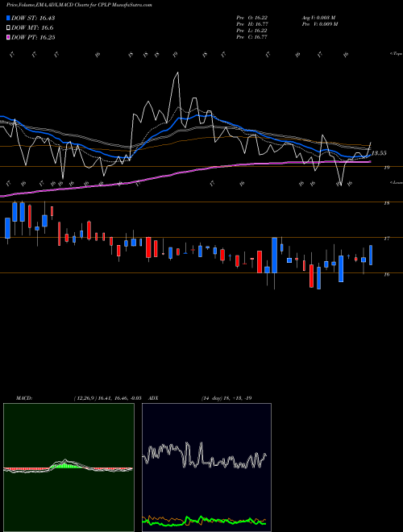The height and width of the screenshot is (532, 403).
Task: Click the 'Avg V: 0.008 M' value
Action: point(319,17)
